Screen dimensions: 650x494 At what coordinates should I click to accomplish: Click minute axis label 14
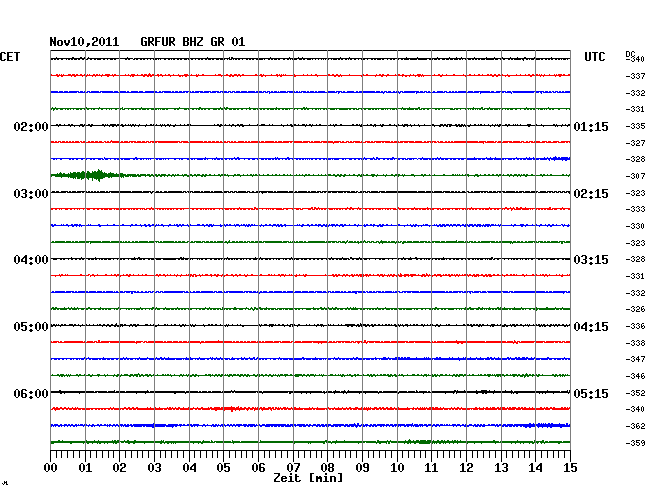click(x=535, y=468)
